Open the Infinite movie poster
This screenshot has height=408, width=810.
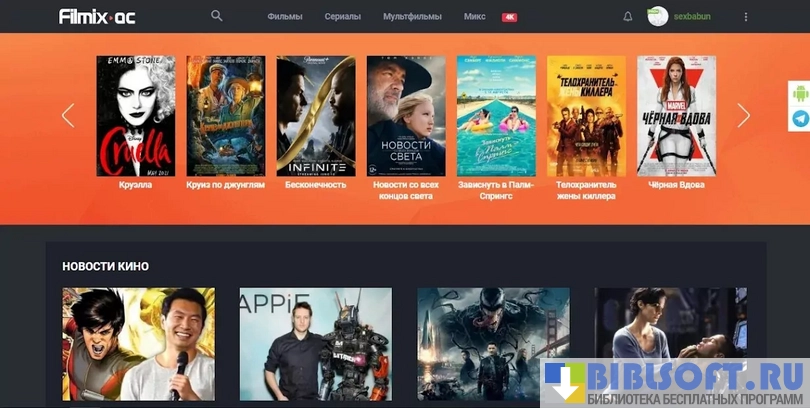[315, 115]
